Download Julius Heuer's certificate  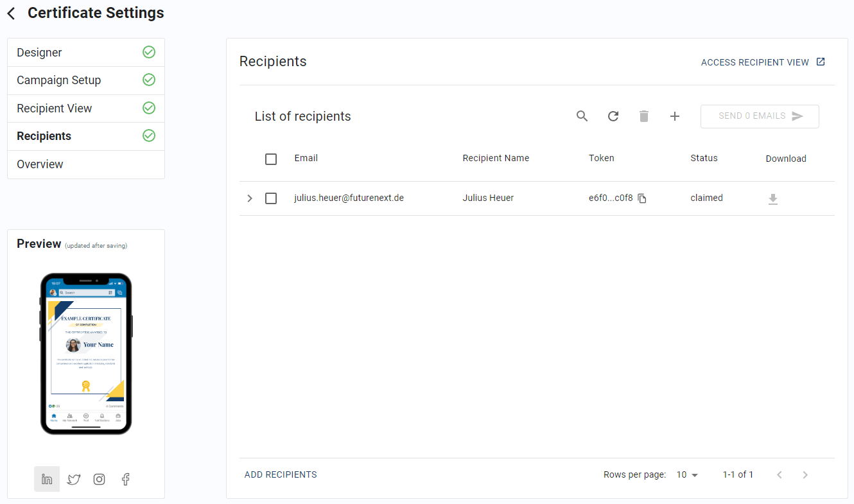[x=773, y=200]
